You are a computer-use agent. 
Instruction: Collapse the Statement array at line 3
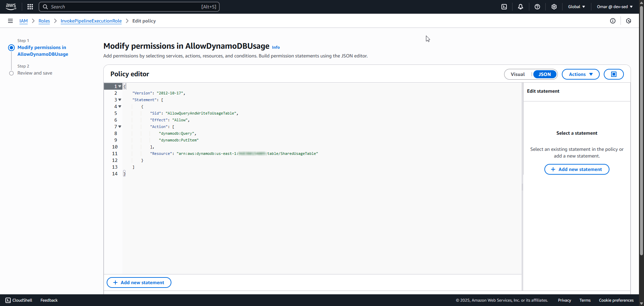[x=120, y=100]
